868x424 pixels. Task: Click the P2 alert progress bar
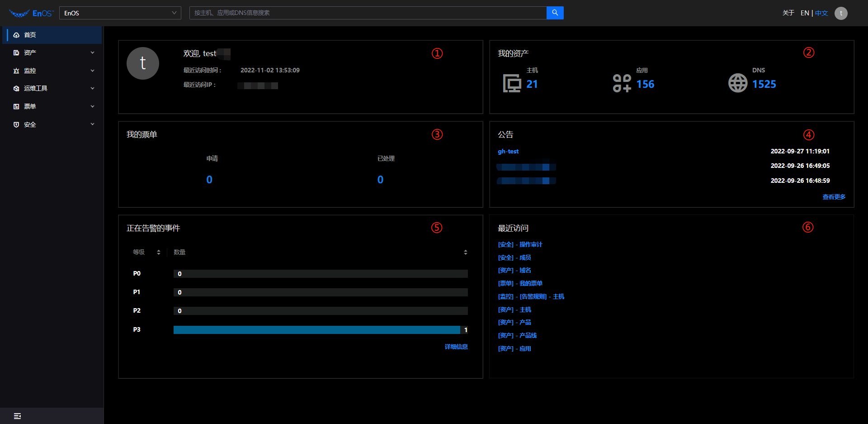click(321, 311)
